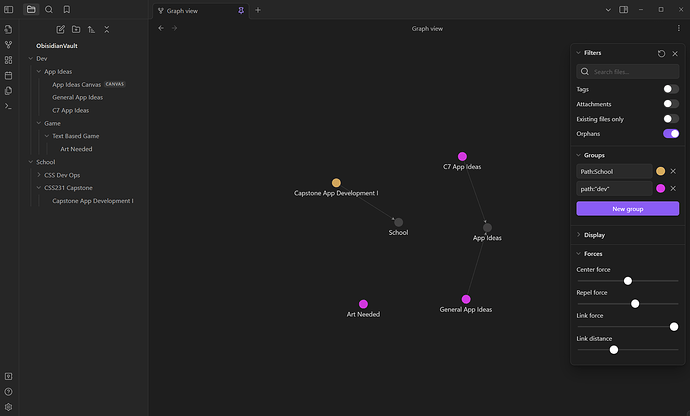Viewport: 690px width, 416px height.
Task: Open graph view from the left ribbon
Action: click(x=9, y=45)
